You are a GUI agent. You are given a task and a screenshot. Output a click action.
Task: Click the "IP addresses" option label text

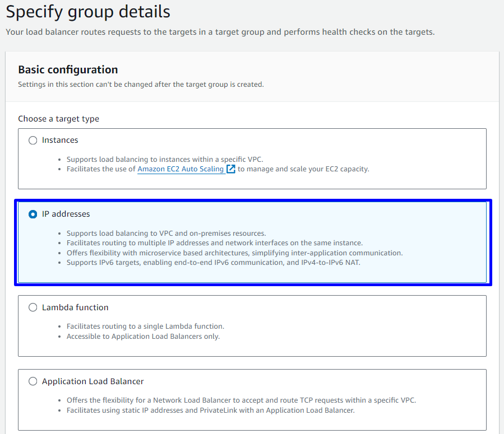point(66,214)
